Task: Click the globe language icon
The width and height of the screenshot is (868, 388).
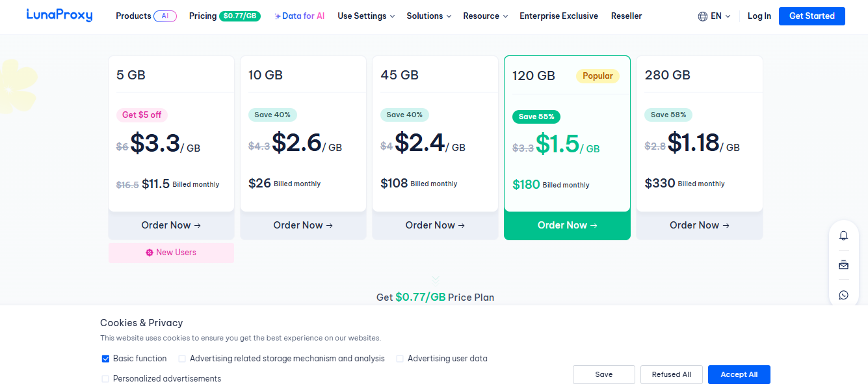Action: [x=703, y=16]
